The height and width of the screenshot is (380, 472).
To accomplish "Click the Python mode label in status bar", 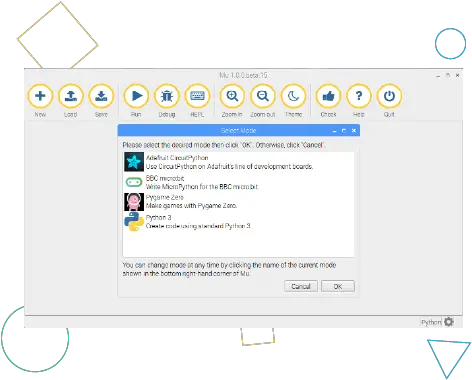I will [x=431, y=322].
